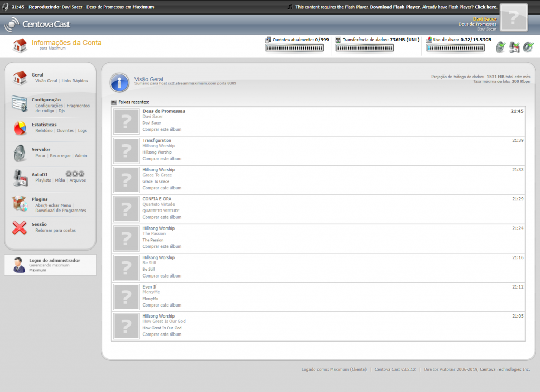This screenshot has height=392, width=540.
Task: Click the Faixas recentes small icon
Action: pyautogui.click(x=114, y=102)
